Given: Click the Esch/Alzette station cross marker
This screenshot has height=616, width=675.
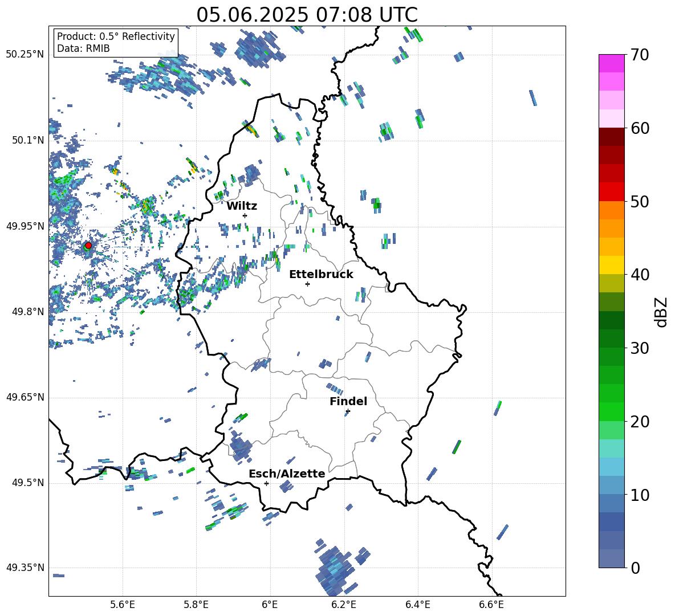Looking at the screenshot, I should (266, 483).
